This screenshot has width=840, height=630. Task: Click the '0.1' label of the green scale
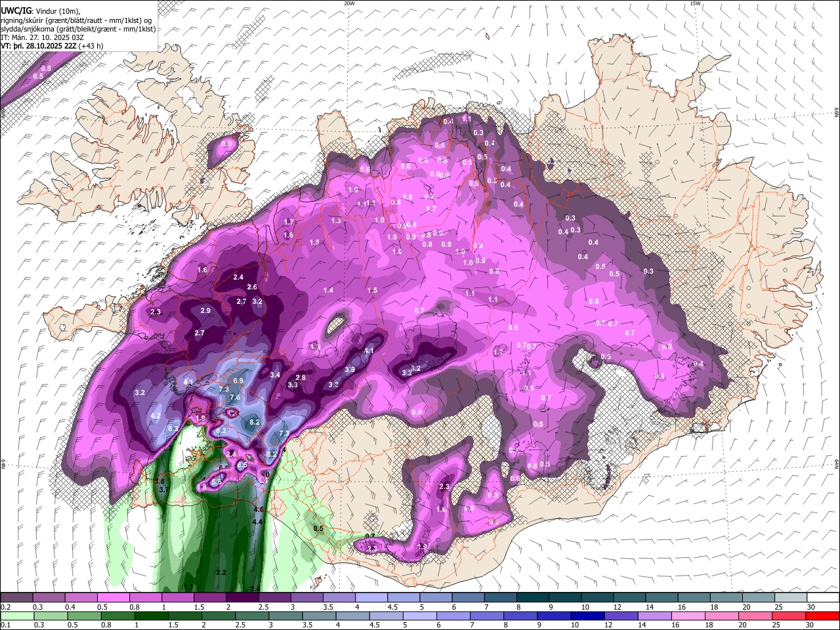pos(5,625)
